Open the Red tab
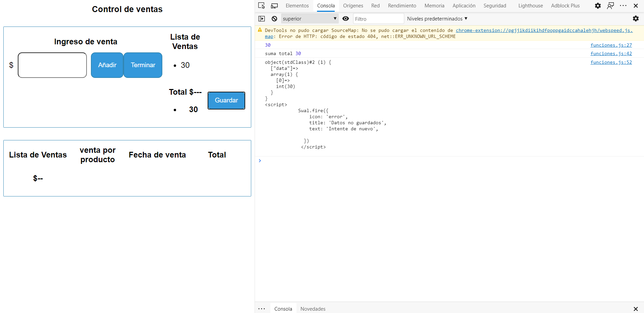 pyautogui.click(x=375, y=6)
